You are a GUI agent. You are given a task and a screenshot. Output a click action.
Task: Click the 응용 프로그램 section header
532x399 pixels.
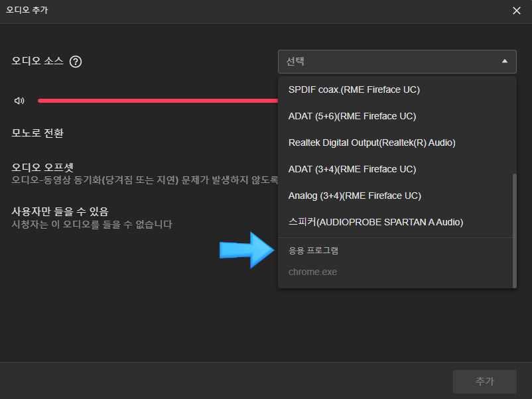coord(314,251)
